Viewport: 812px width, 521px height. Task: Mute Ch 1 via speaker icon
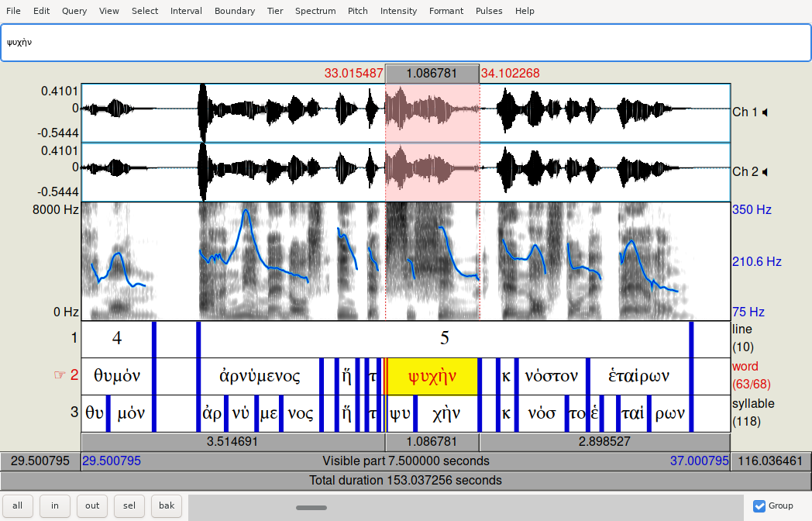pos(765,112)
